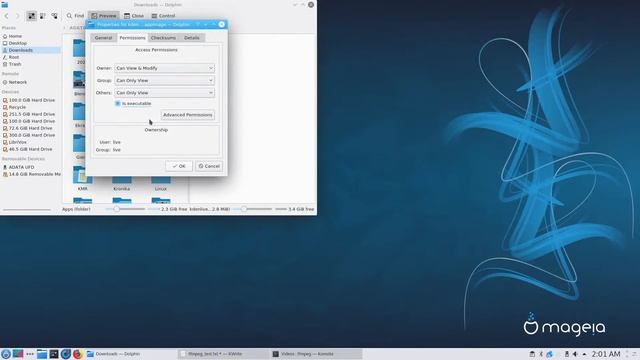Click the Properties dialog help question mark
Screen dimensions: 640x360
pos(198,24)
